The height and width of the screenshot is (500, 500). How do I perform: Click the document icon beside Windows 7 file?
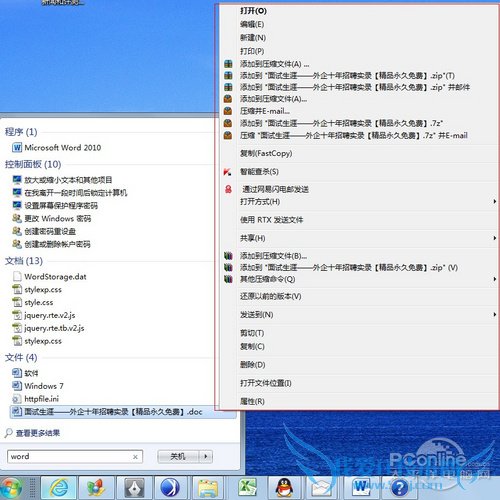click(17, 386)
